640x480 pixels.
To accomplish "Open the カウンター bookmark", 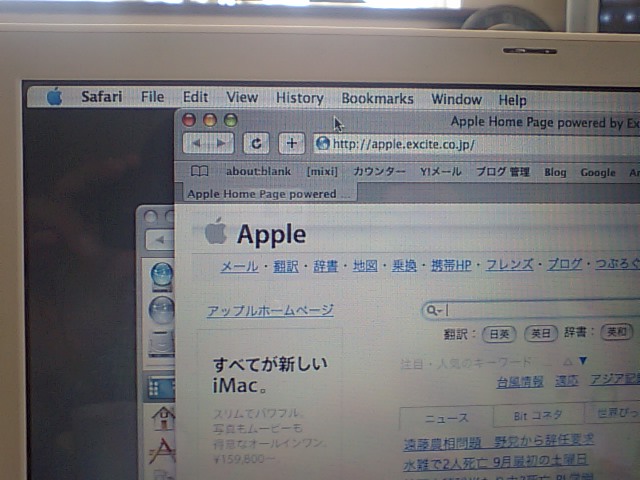I will click(379, 171).
